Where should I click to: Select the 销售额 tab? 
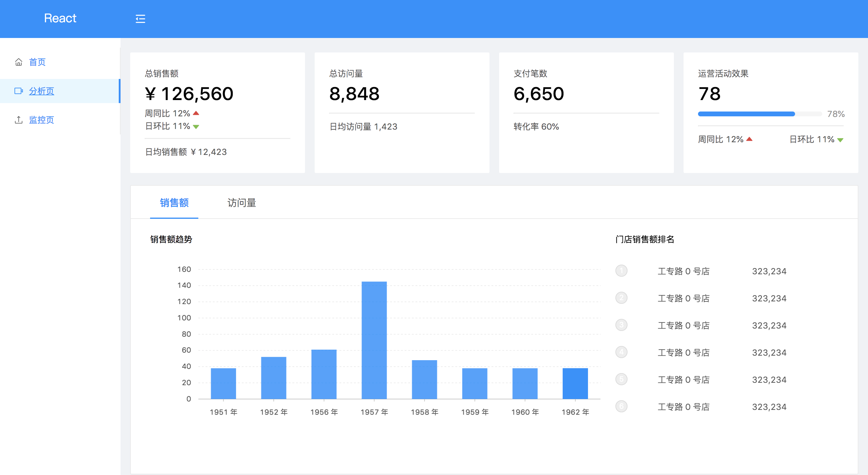point(174,203)
